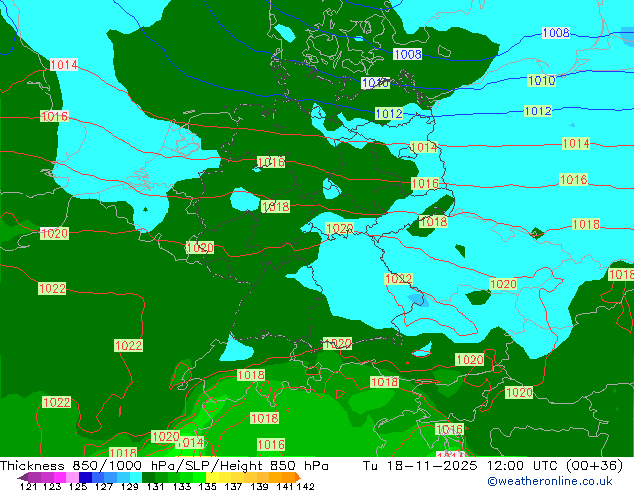Click the blue 1010 label with white background

tap(376, 83)
